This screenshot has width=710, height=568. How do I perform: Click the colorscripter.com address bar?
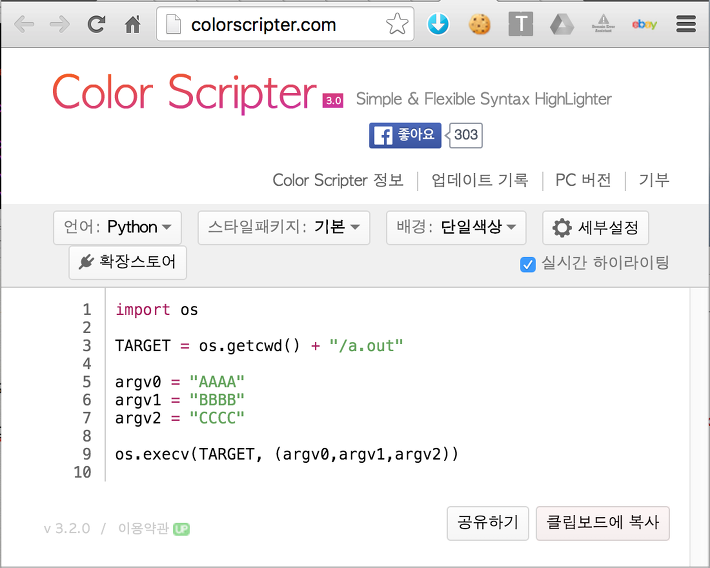[x=285, y=24]
